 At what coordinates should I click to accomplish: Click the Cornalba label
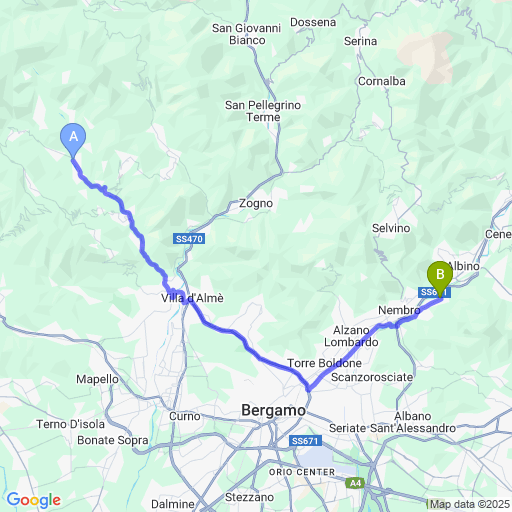[382, 81]
